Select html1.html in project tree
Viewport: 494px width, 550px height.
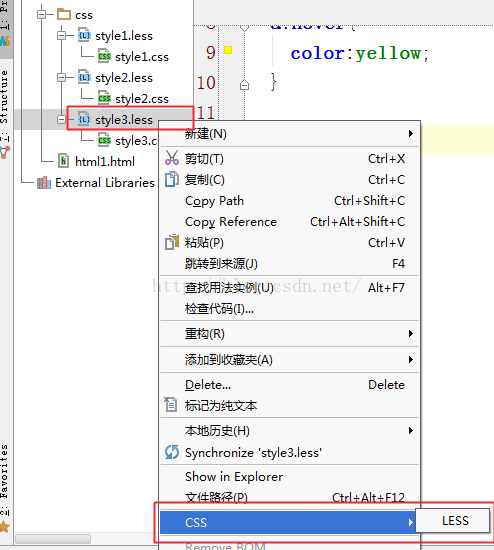(x=105, y=161)
